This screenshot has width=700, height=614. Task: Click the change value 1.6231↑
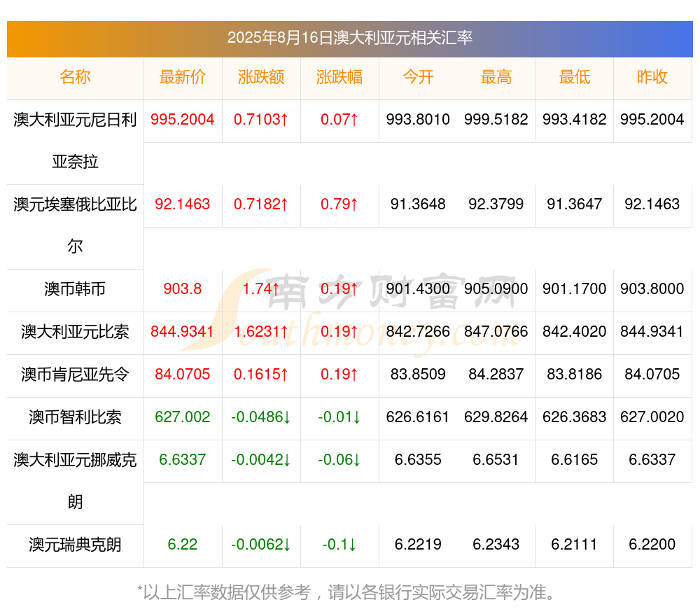coord(261,332)
